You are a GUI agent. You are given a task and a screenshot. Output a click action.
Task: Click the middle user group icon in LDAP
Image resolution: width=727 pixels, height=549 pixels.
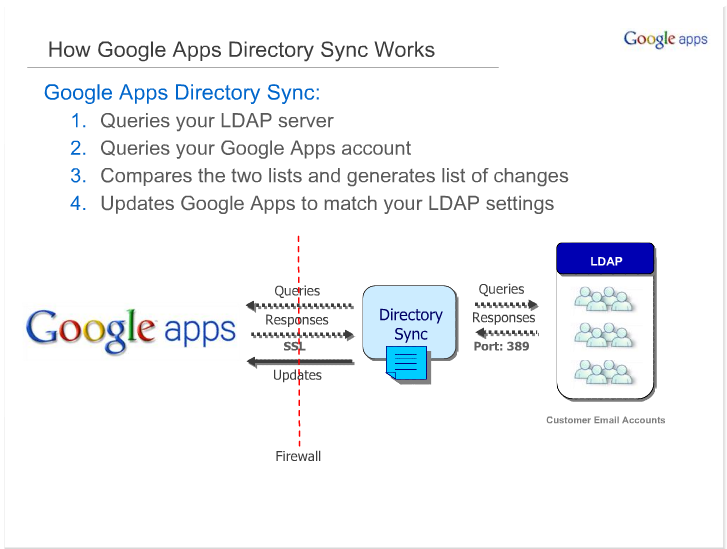pyautogui.click(x=604, y=335)
